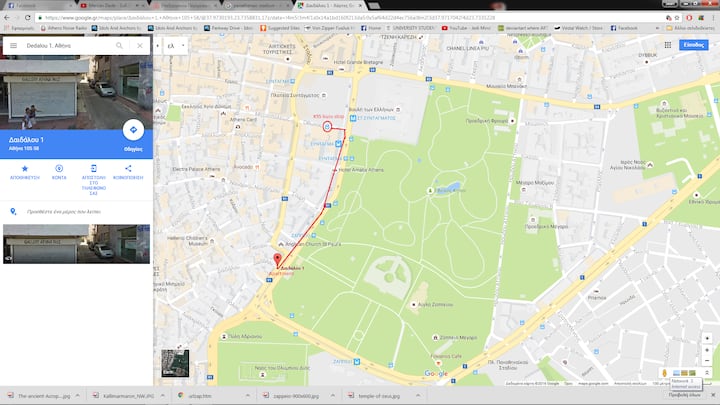This screenshot has height=405, width=720.
Task: Click the red location pin on map
Action: pyautogui.click(x=276, y=262)
